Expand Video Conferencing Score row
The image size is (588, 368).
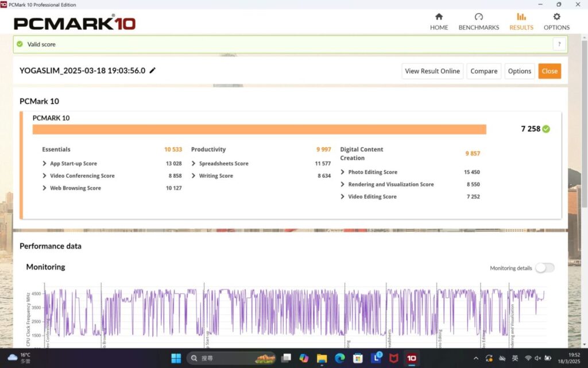[x=44, y=176]
